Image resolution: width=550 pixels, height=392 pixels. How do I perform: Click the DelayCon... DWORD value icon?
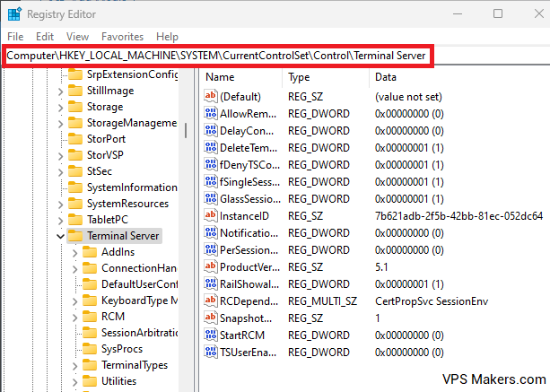coord(211,130)
